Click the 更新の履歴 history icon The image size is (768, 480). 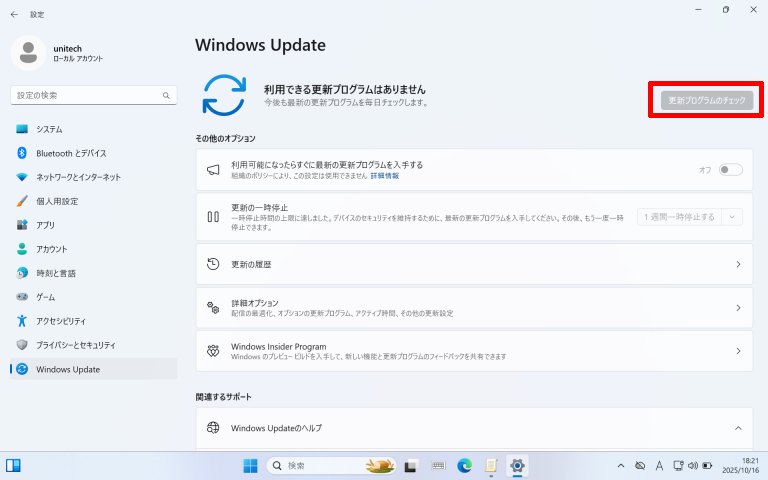[212, 264]
